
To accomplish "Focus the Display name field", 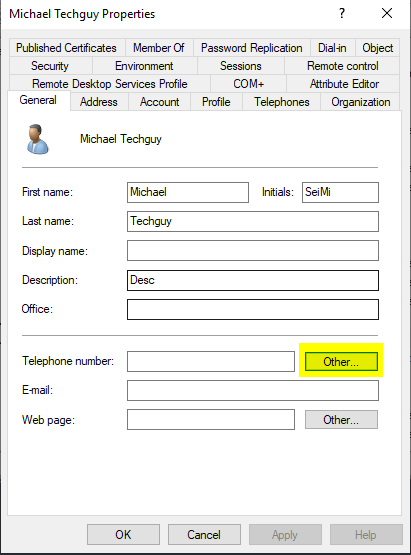I will pos(253,251).
